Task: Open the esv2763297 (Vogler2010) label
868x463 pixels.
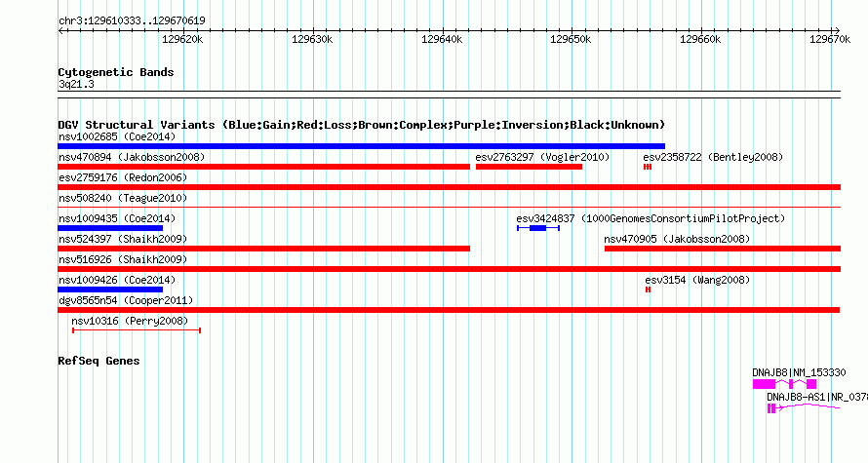Action: 542,157
